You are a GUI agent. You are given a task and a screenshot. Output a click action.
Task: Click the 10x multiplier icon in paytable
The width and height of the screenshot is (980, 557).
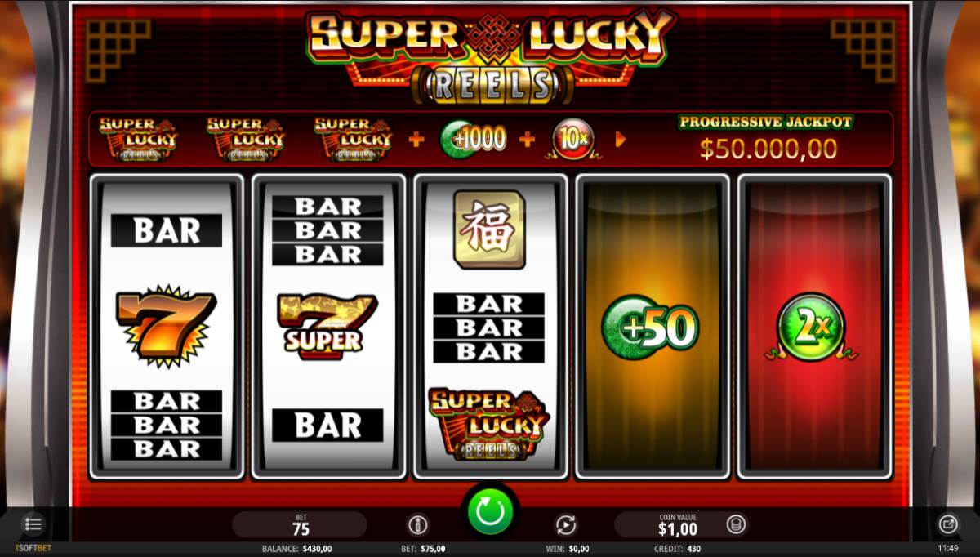pyautogui.click(x=573, y=139)
